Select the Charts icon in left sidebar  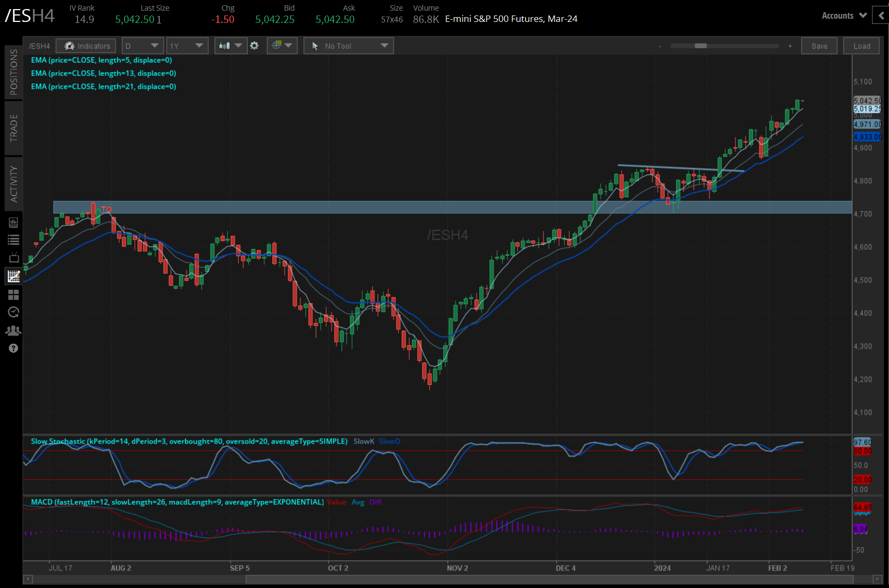[14, 276]
